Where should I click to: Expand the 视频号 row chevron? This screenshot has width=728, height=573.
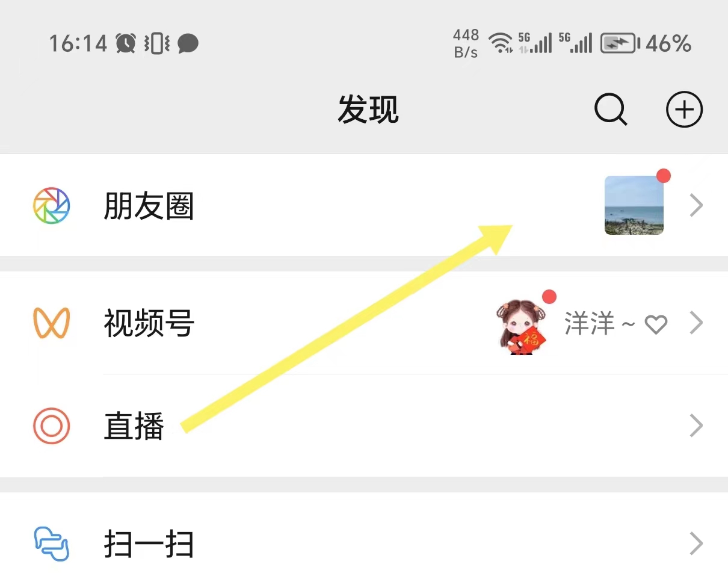point(696,323)
